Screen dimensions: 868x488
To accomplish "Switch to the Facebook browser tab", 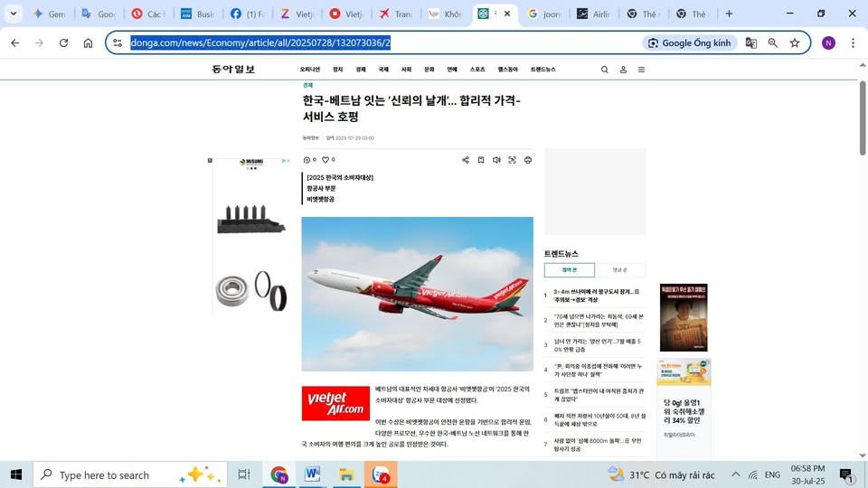I will 248,14.
